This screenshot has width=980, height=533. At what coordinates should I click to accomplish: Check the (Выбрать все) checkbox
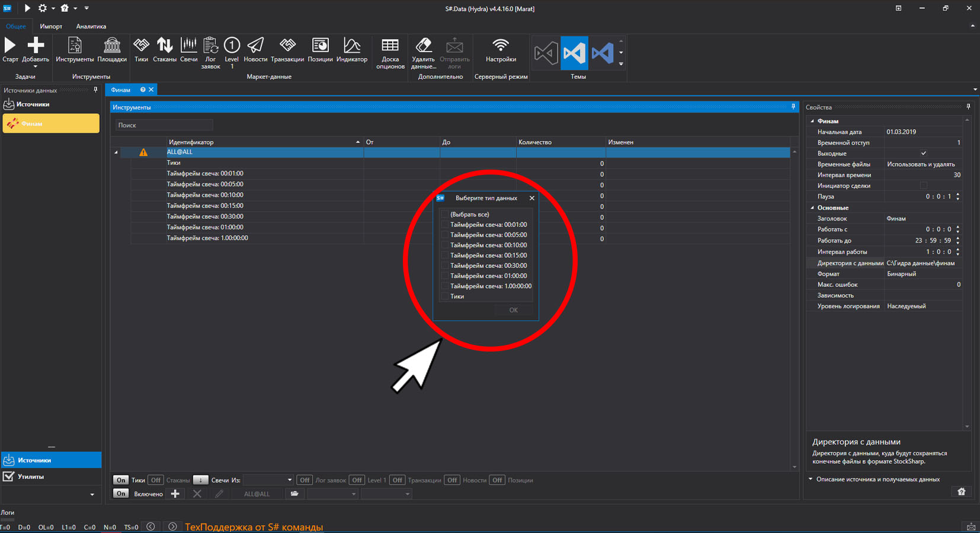point(445,215)
